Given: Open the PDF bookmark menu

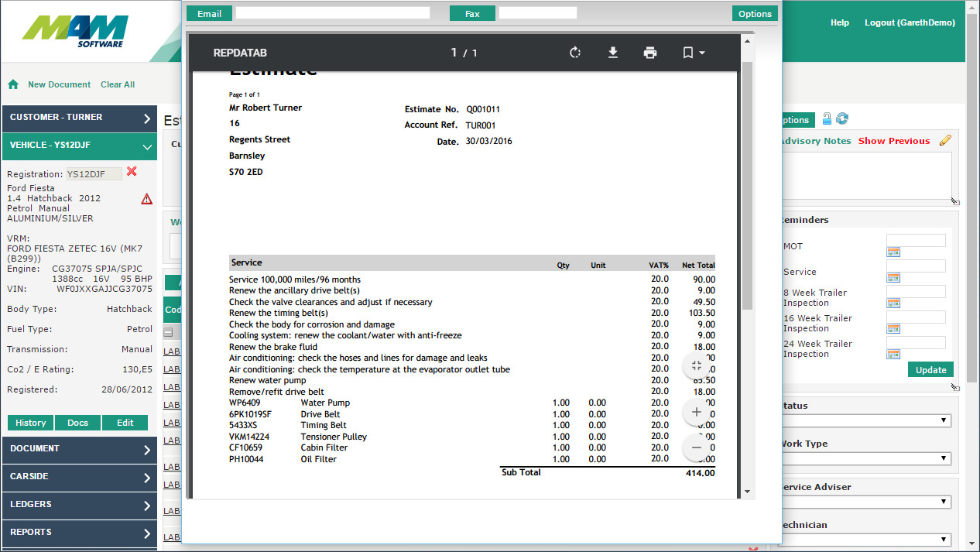Looking at the screenshot, I should pos(693,53).
